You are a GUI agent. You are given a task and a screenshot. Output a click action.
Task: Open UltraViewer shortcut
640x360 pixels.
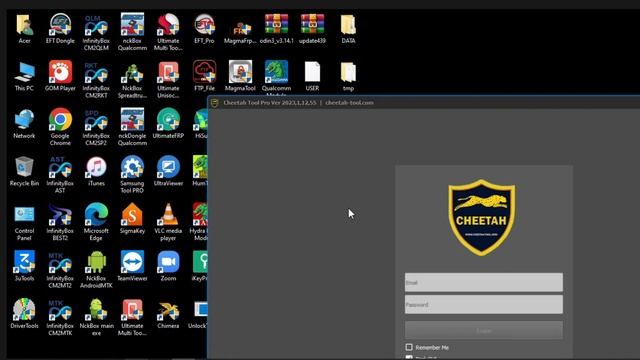tap(168, 168)
